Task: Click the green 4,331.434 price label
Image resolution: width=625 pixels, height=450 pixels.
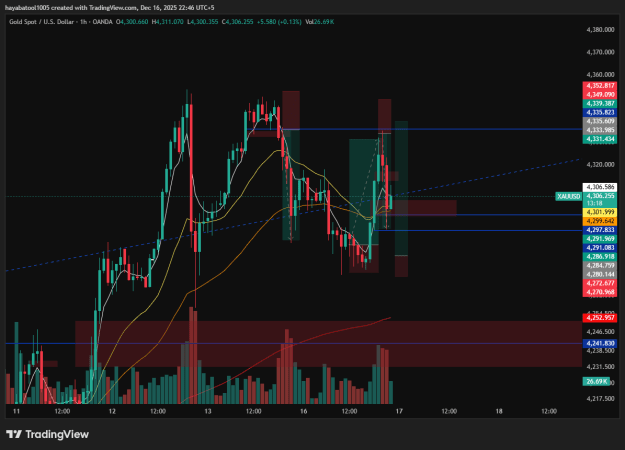Action: (x=600, y=139)
